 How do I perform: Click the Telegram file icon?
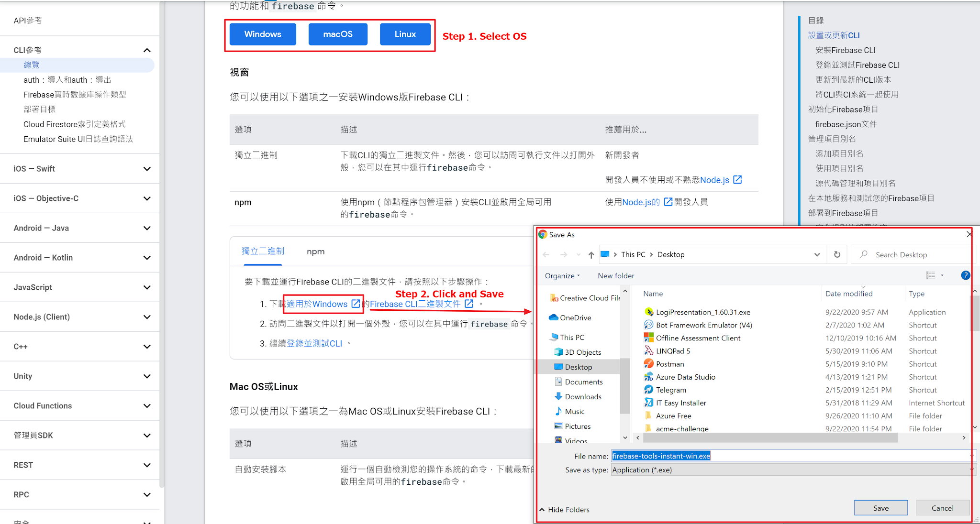pos(649,390)
